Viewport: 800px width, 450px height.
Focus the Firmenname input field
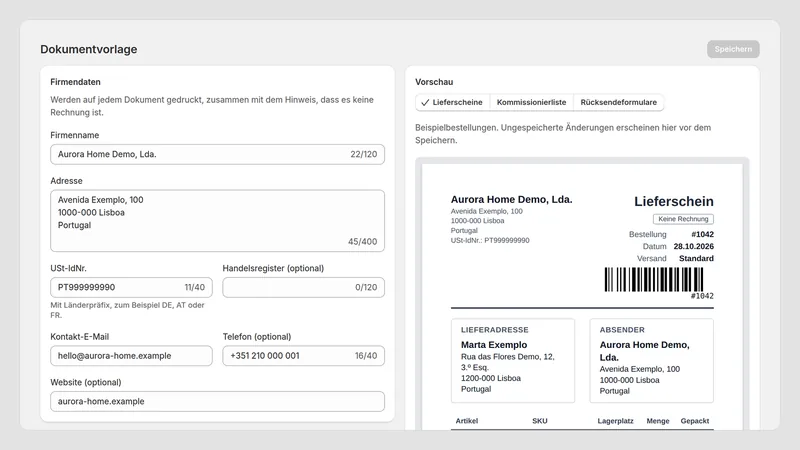point(217,154)
